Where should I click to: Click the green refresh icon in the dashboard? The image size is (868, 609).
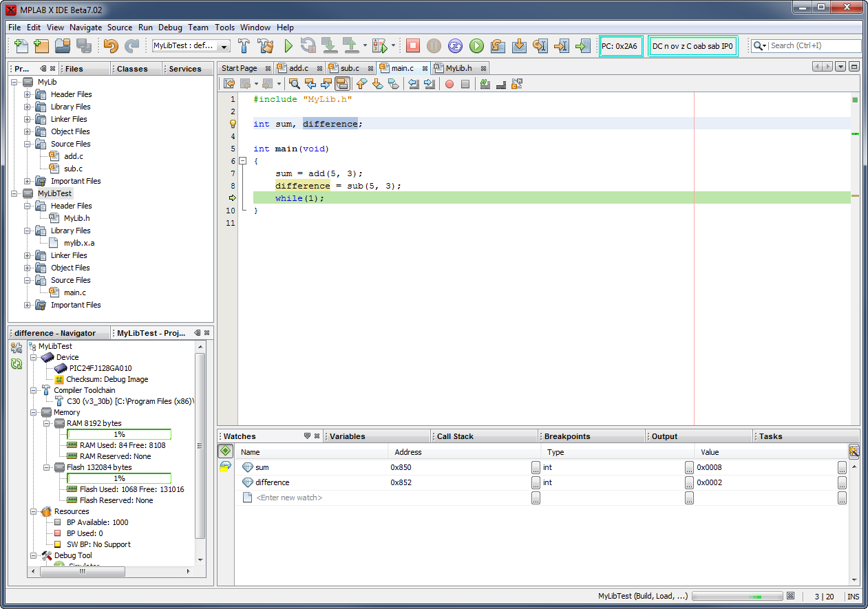pos(17,364)
